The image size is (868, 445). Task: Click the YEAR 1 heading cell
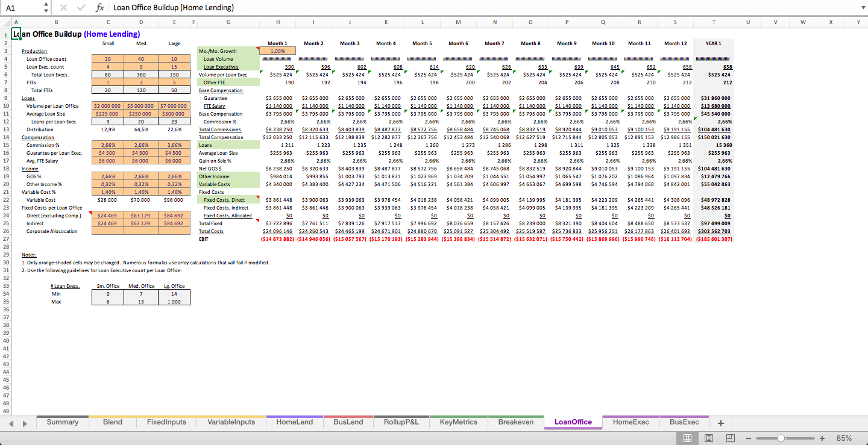(714, 43)
